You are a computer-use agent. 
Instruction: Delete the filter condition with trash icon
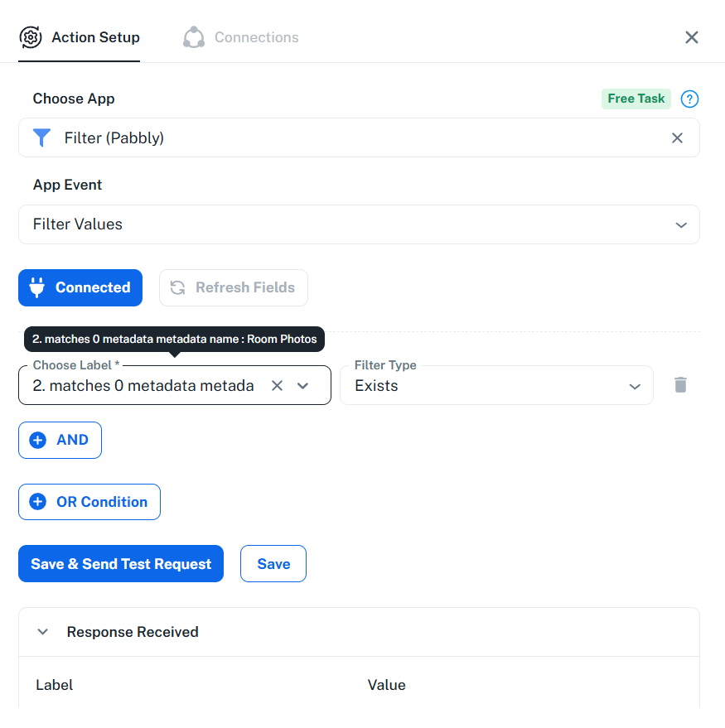click(680, 385)
